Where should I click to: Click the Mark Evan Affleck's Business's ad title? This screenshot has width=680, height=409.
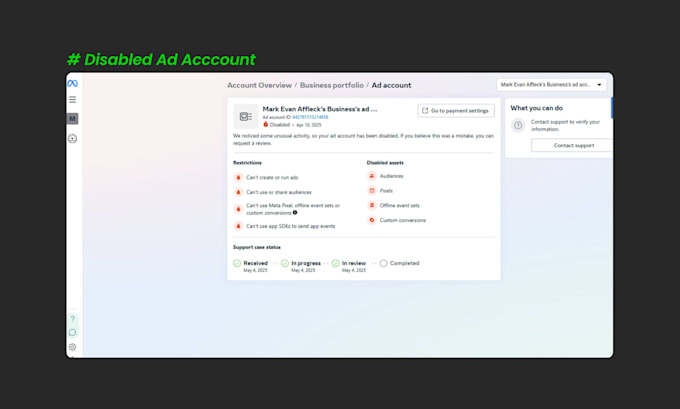tap(320, 109)
